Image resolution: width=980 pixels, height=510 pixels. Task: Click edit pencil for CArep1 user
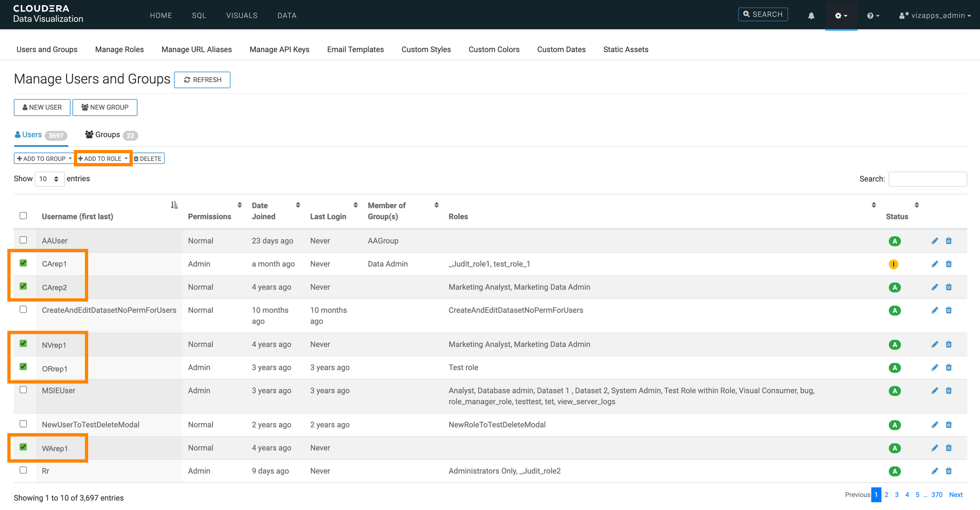click(934, 264)
